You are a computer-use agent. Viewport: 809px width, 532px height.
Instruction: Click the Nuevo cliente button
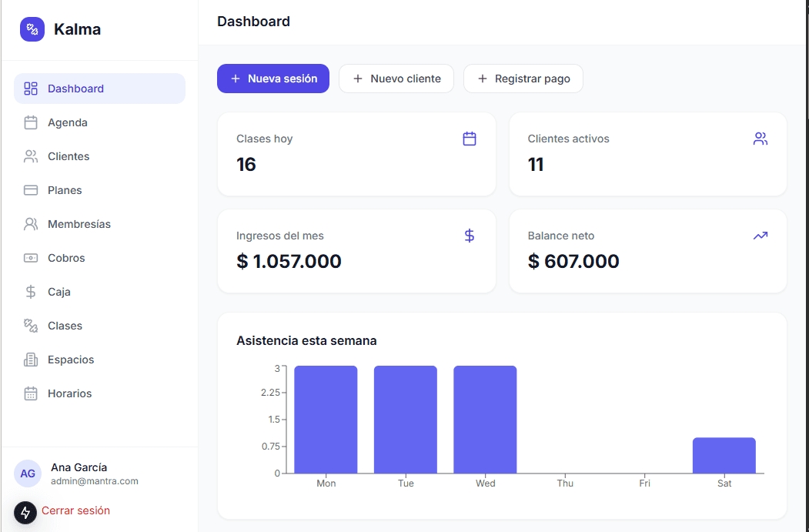tap(396, 79)
